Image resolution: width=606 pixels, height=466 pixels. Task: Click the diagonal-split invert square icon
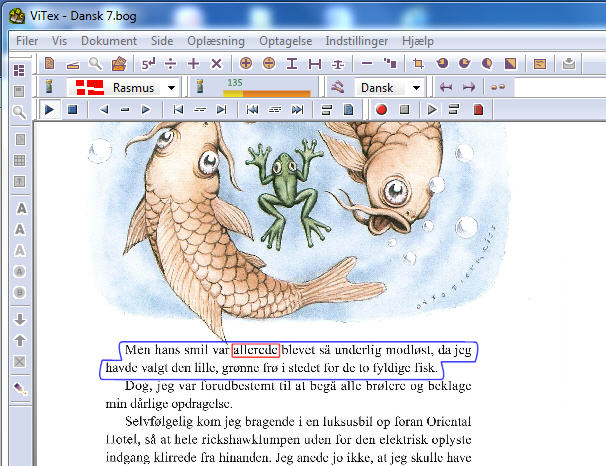(x=511, y=64)
